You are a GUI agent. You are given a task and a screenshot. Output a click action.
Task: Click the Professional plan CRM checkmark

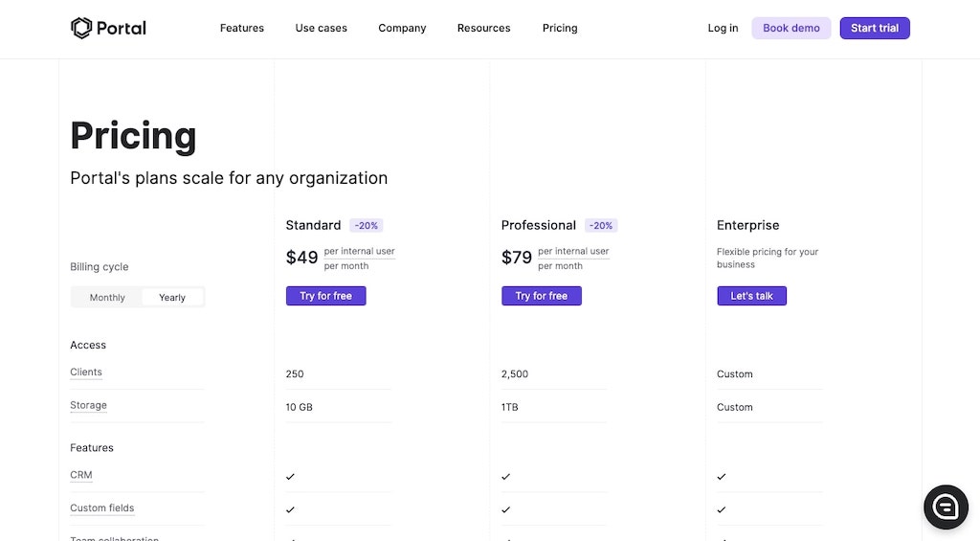click(505, 476)
